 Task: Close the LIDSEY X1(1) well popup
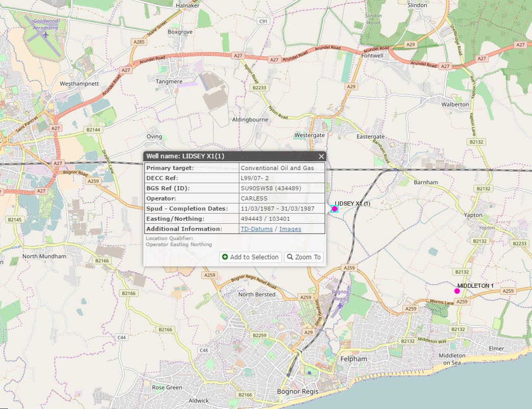[321, 157]
